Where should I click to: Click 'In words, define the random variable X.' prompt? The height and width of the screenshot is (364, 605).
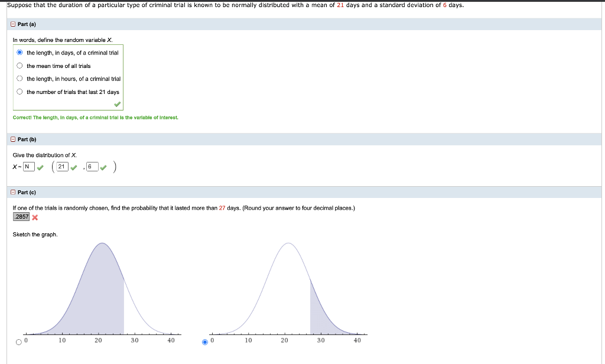63,40
